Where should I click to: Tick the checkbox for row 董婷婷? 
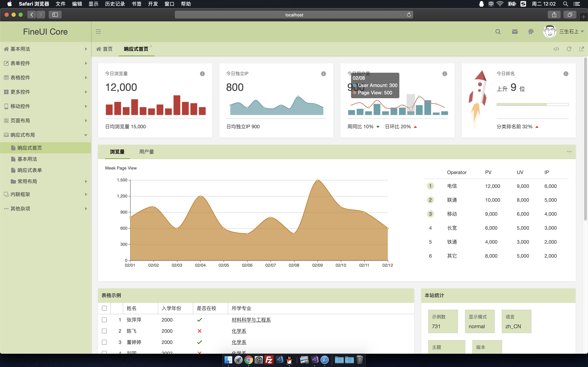(104, 342)
